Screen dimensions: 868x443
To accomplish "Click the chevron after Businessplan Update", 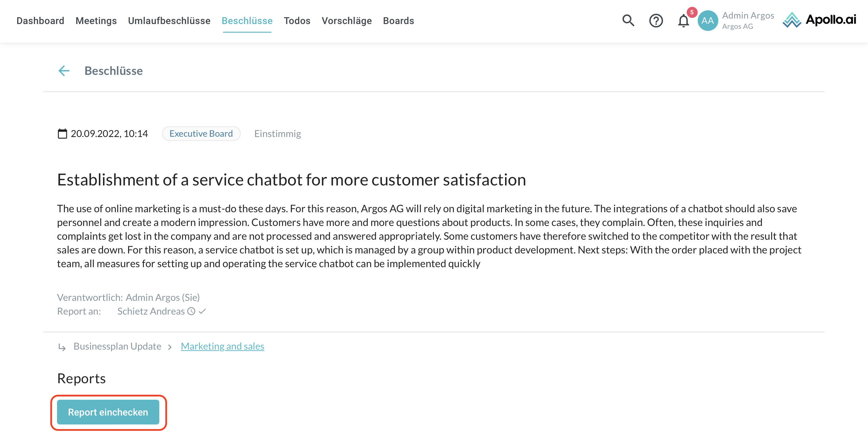I will (x=170, y=347).
